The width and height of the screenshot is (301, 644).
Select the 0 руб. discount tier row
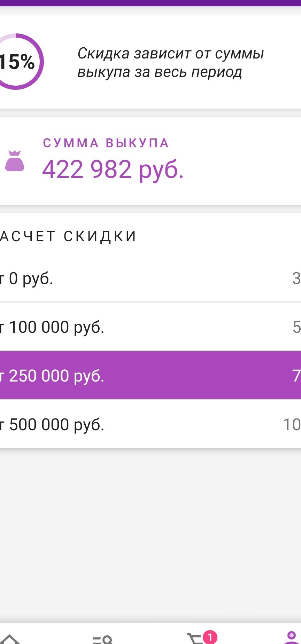point(150,278)
